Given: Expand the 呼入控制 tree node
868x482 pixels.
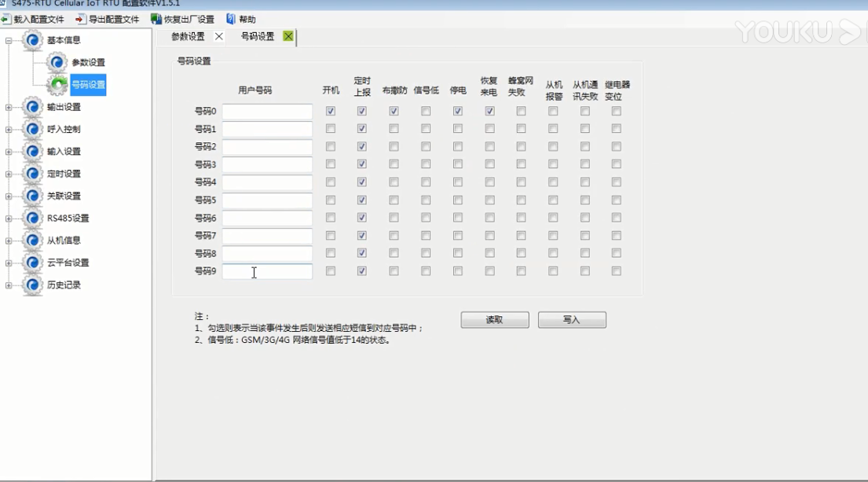Looking at the screenshot, I should [9, 129].
